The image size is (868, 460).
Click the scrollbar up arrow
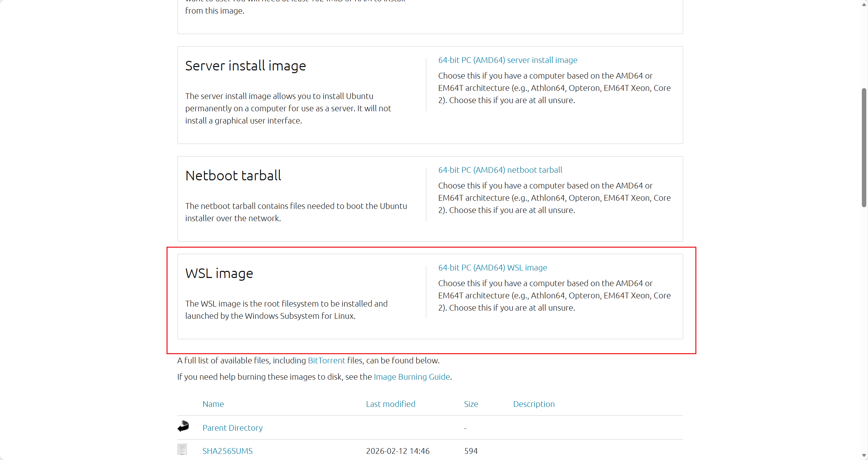(x=864, y=5)
